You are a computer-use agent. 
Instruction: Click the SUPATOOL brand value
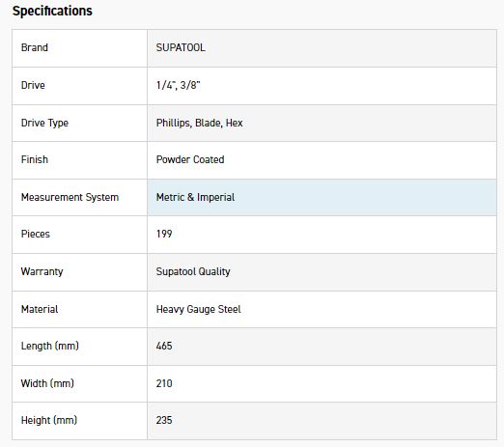tap(181, 47)
